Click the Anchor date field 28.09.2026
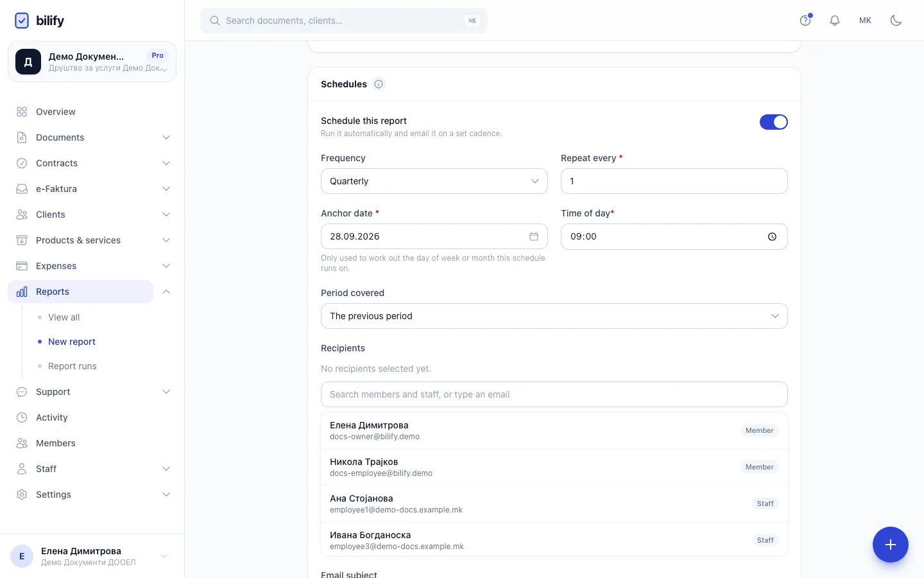Image resolution: width=924 pixels, height=578 pixels. pos(434,236)
